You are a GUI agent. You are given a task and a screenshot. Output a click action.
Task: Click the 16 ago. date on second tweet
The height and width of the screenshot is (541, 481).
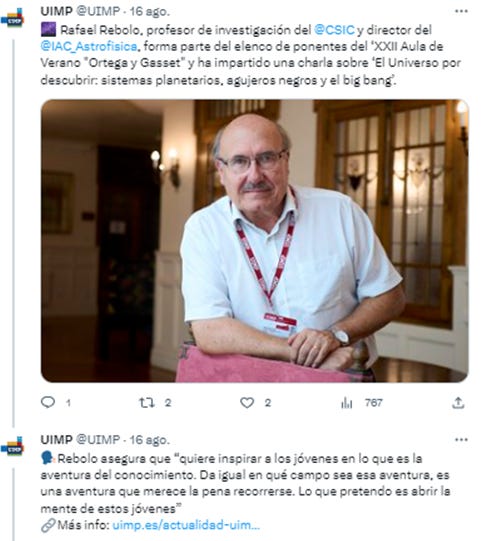[149, 440]
